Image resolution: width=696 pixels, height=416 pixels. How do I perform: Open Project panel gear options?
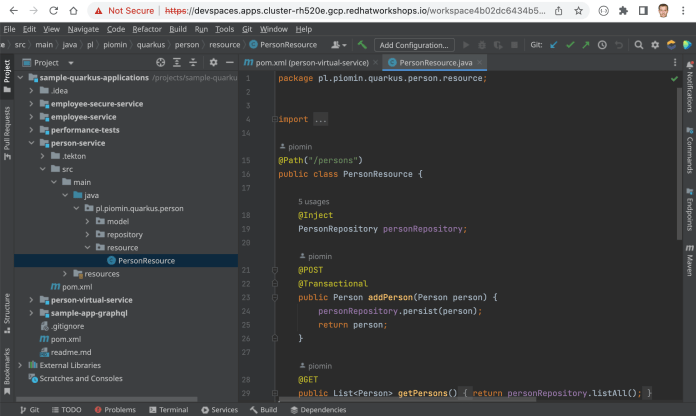coord(215,62)
